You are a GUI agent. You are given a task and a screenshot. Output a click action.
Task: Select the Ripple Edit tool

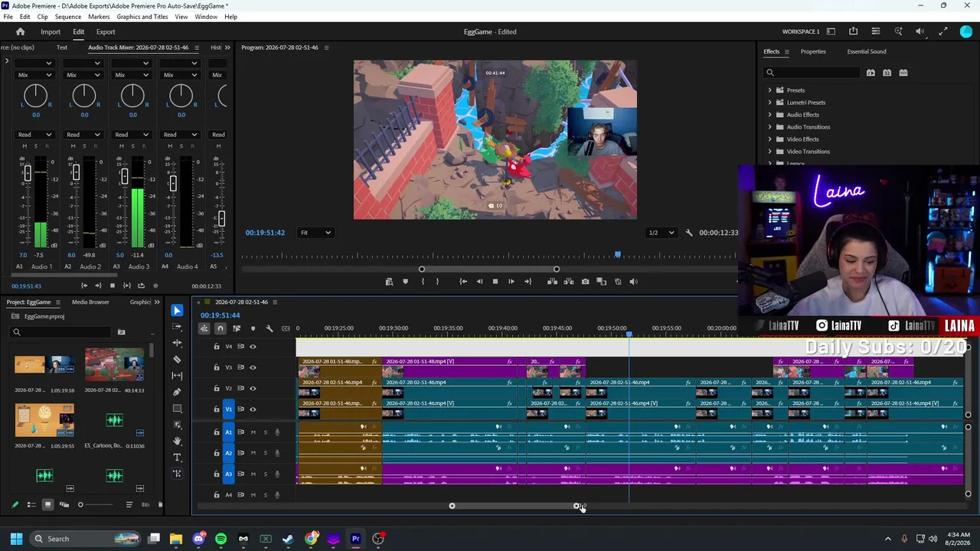click(x=177, y=343)
